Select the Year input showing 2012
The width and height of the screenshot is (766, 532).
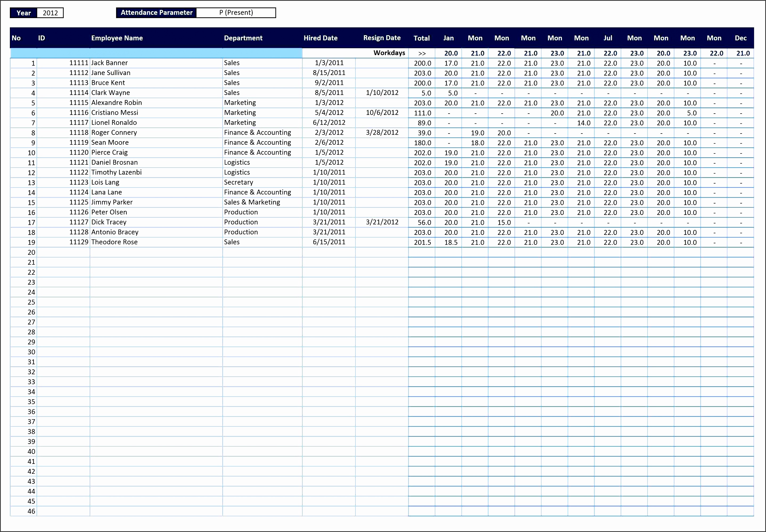tap(50, 13)
